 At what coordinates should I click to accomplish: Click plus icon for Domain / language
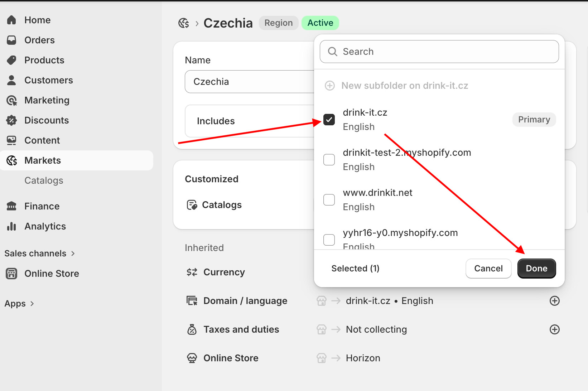(554, 301)
